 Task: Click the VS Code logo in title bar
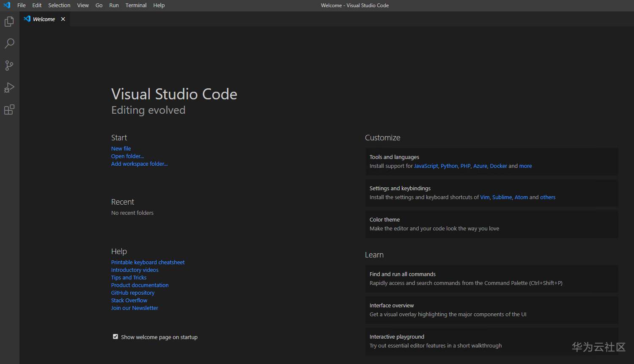coord(7,5)
